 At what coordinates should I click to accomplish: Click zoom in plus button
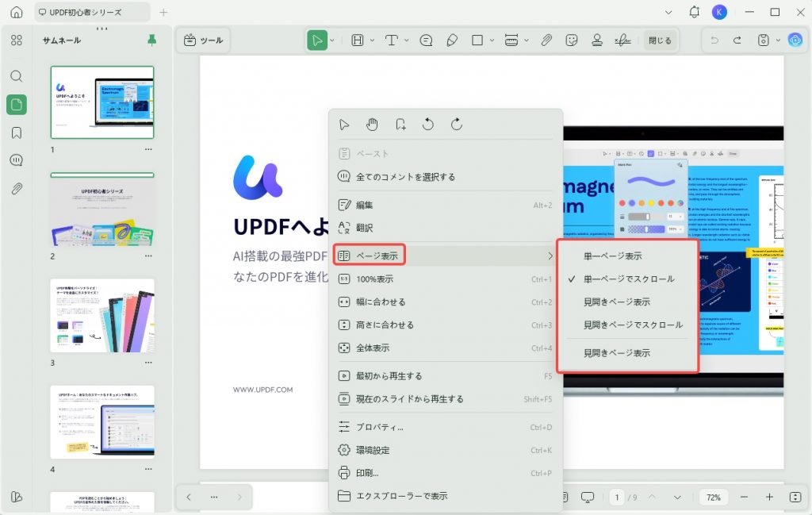pos(769,497)
